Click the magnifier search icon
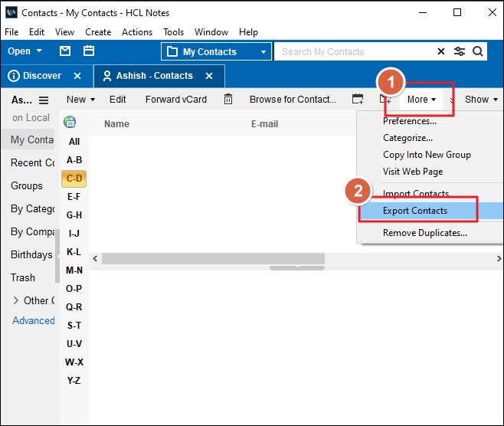Image resolution: width=504 pixels, height=426 pixels. click(478, 51)
